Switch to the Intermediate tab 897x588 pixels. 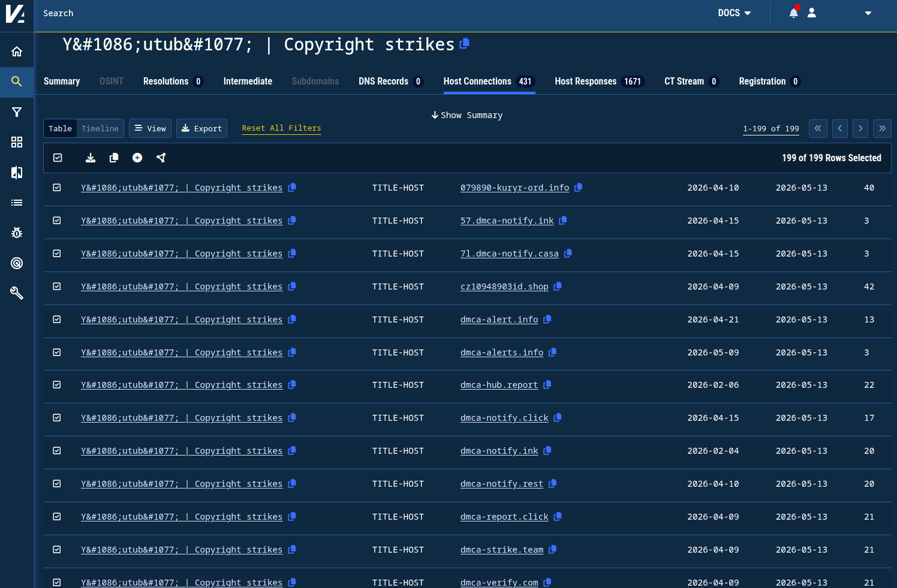pyautogui.click(x=248, y=81)
